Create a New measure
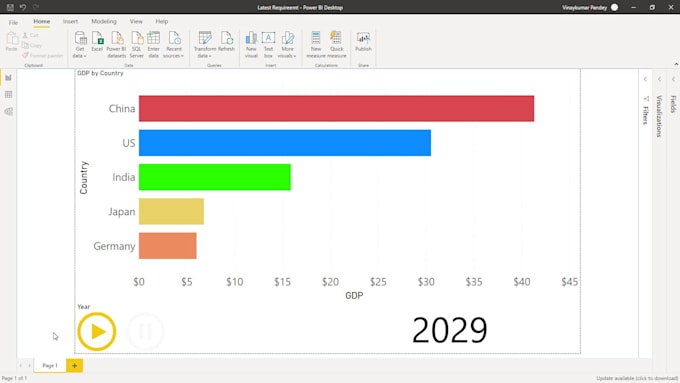The width and height of the screenshot is (680, 383). point(316,44)
